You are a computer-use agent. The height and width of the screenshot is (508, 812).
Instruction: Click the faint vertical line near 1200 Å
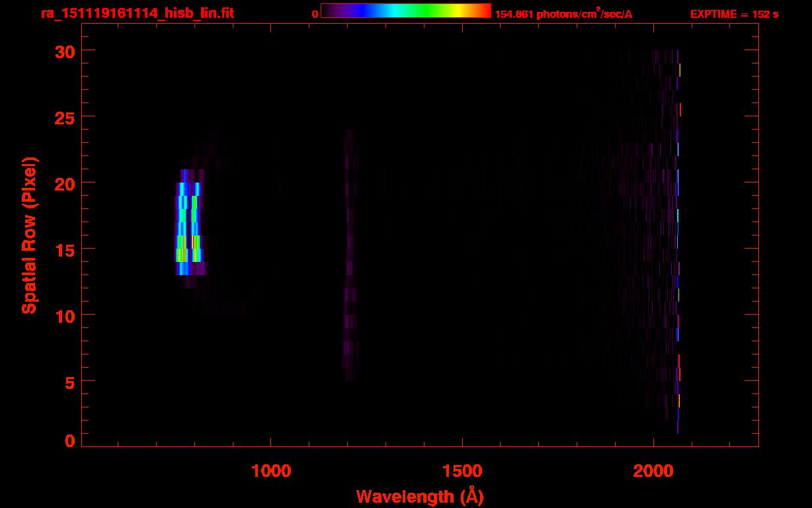350,255
